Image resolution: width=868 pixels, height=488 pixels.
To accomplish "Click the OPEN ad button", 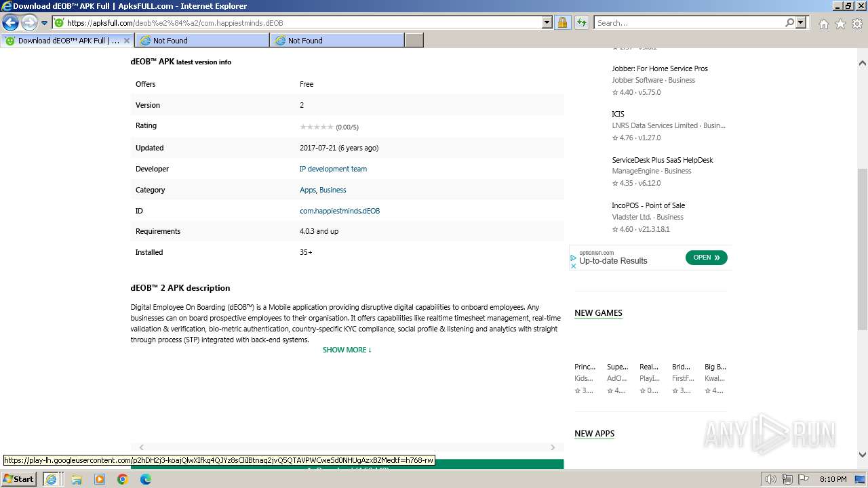I will pyautogui.click(x=706, y=258).
